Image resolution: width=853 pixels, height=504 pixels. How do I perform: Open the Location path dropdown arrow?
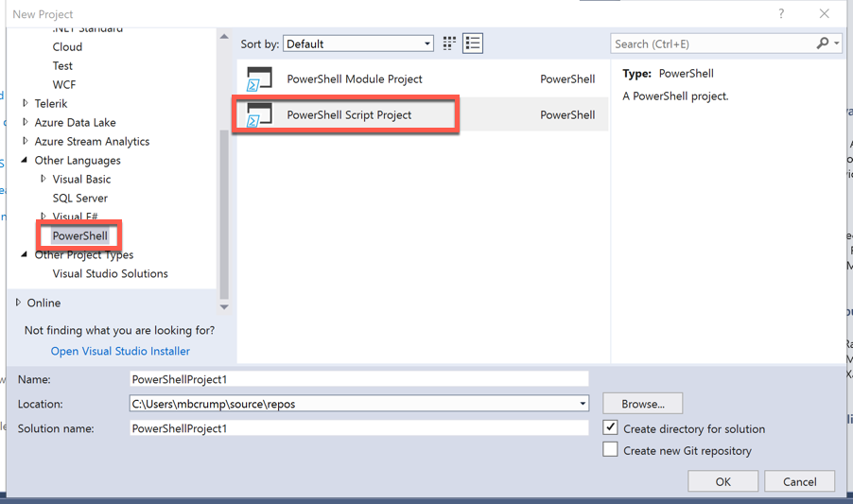(x=583, y=404)
